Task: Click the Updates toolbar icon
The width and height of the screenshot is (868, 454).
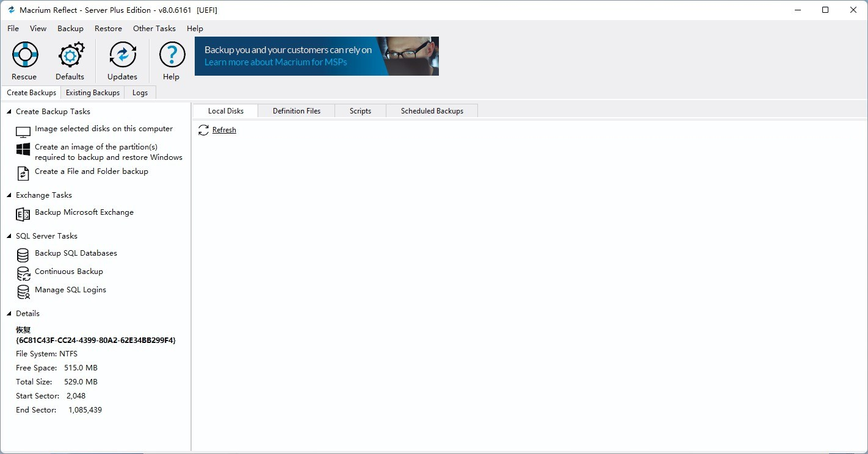Action: click(122, 56)
